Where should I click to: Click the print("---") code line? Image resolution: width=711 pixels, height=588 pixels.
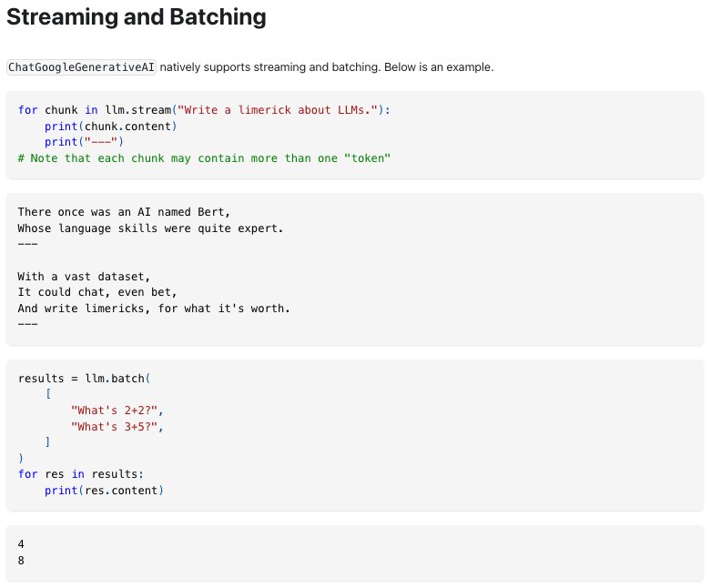[x=84, y=142]
